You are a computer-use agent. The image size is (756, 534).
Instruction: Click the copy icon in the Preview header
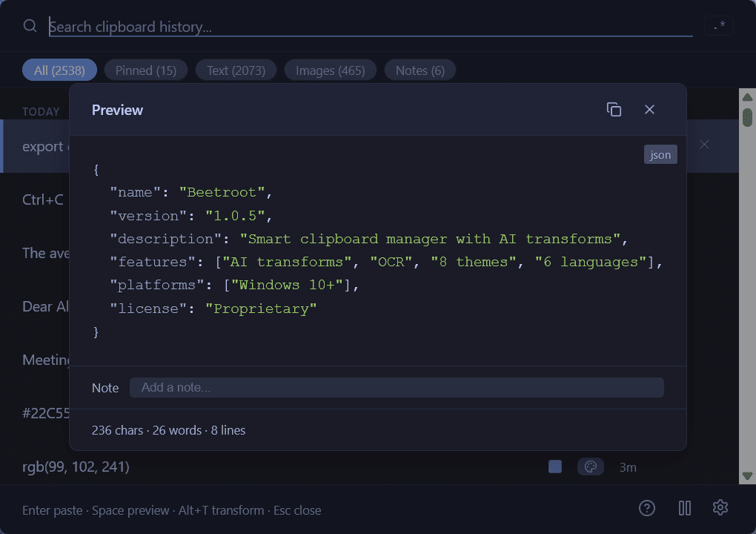click(614, 109)
